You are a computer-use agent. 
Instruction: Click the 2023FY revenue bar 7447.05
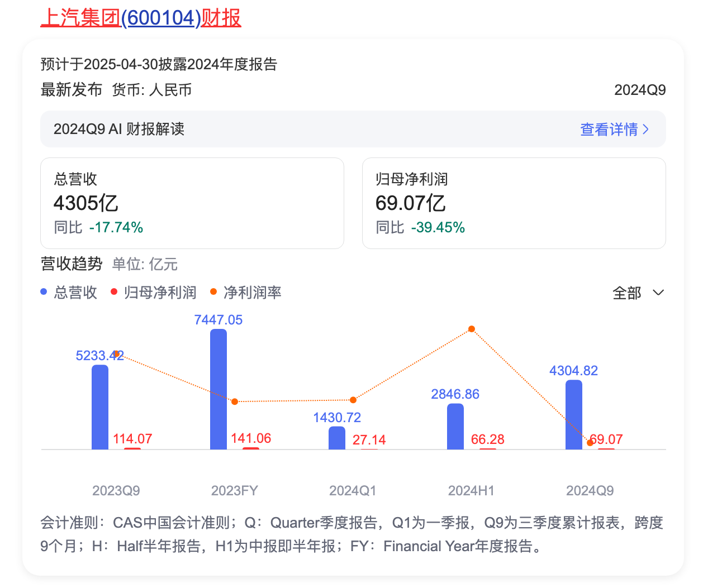218,389
